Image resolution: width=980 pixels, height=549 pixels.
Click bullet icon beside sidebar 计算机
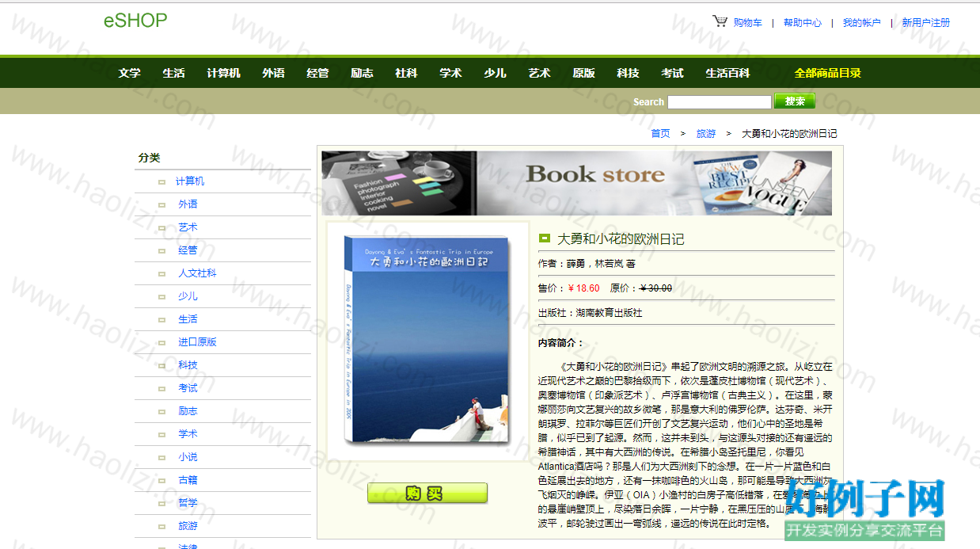(x=161, y=182)
